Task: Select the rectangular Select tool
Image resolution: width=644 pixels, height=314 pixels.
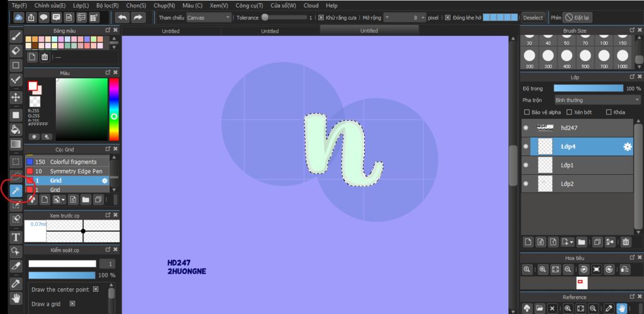Action: (16, 162)
